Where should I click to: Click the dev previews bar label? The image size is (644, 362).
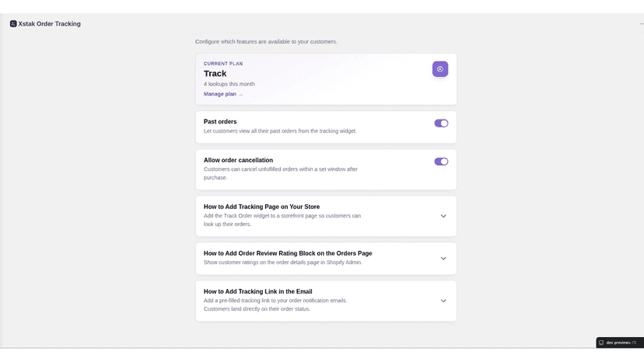coord(618,343)
